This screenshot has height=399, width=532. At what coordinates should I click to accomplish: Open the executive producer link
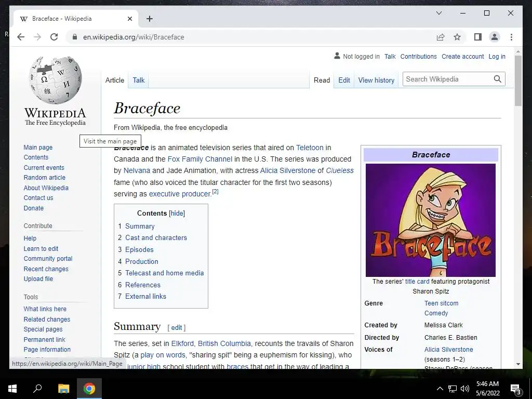(180, 194)
